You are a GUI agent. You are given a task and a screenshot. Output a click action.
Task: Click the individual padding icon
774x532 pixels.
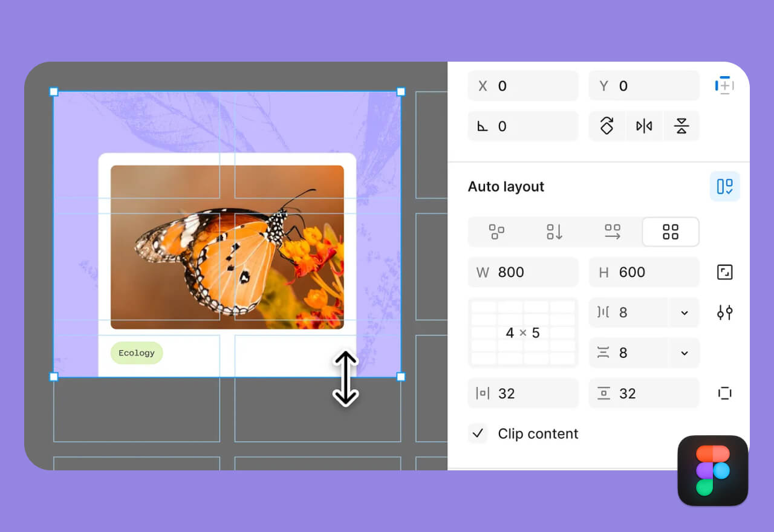pyautogui.click(x=724, y=394)
